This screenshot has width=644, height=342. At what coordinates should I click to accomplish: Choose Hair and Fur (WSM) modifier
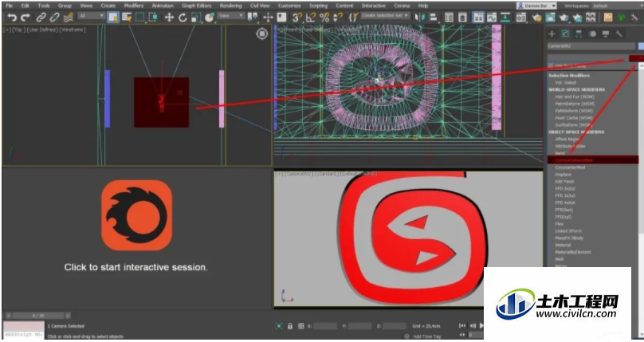point(575,96)
